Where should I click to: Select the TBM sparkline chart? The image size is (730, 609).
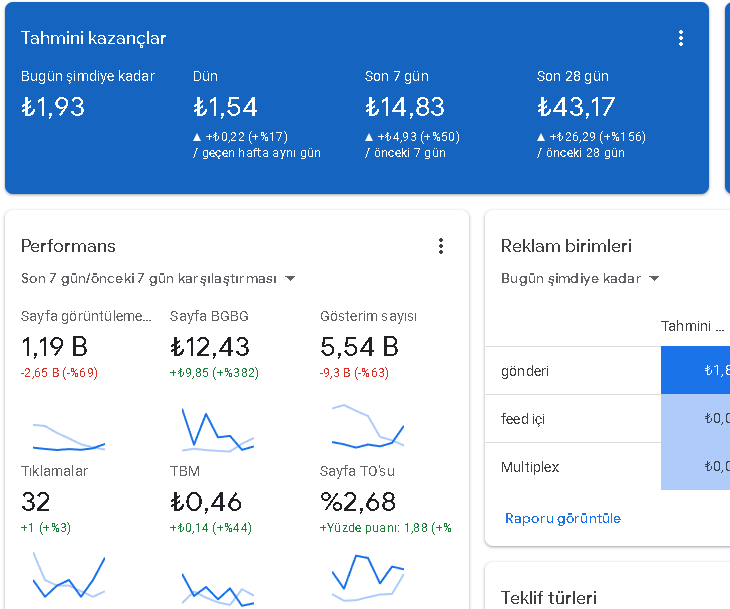[x=218, y=590]
